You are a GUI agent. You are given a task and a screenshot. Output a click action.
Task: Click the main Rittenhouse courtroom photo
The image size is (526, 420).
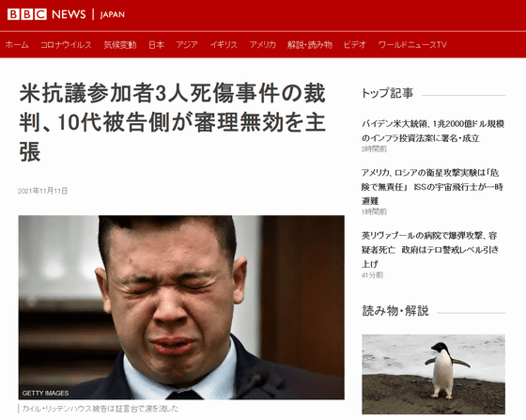coord(181,307)
